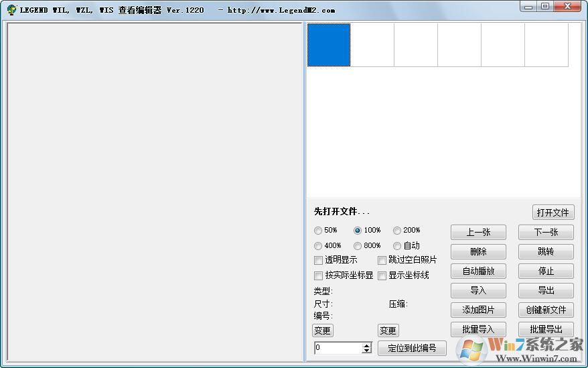Close the editor window
This screenshot has height=368, width=588.
567,7
